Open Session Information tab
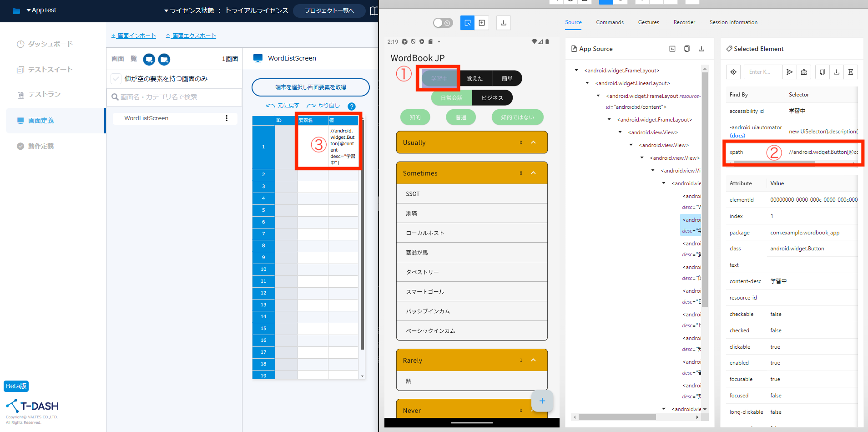 pyautogui.click(x=733, y=22)
